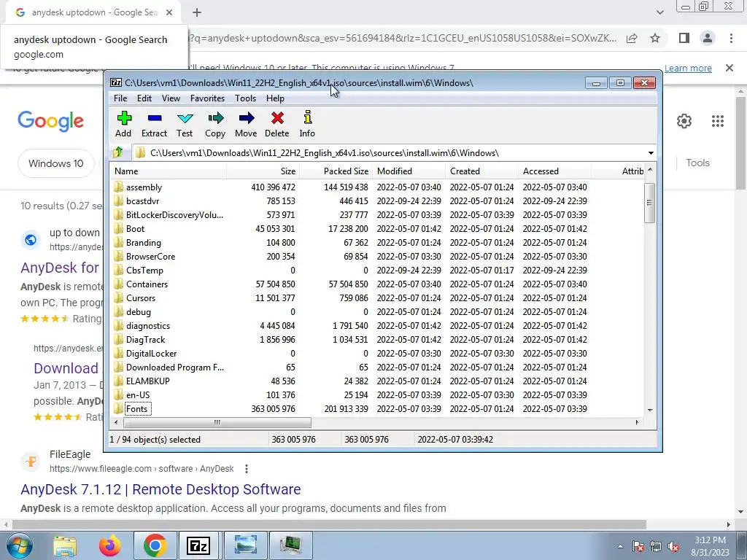This screenshot has width=747, height=560.
Task: Select the Fonts folder row
Action: (378, 408)
